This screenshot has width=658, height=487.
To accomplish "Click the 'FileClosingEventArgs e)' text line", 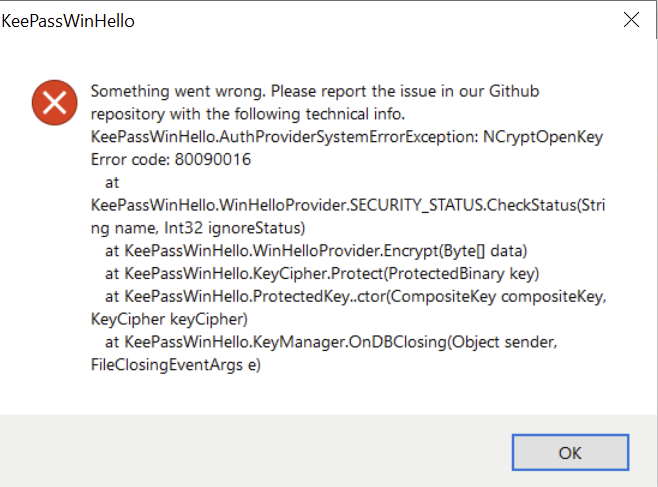I will pos(175,363).
